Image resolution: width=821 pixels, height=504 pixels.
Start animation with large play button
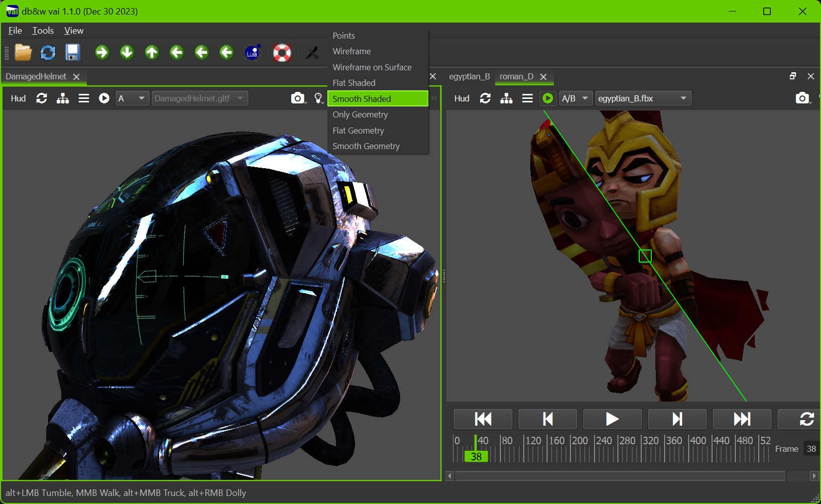coord(613,419)
